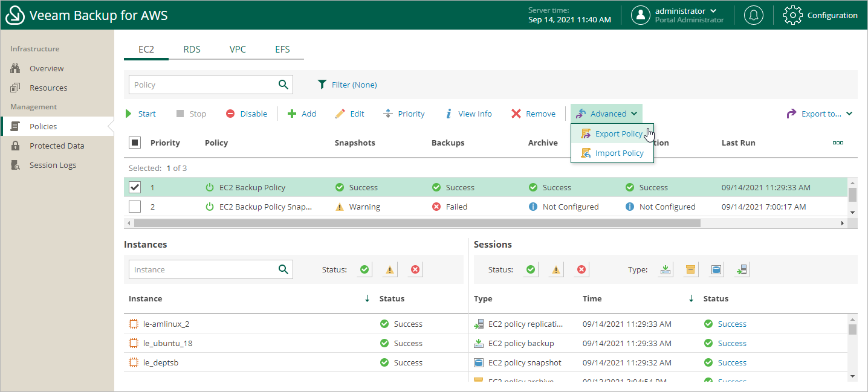Click the instance search magnifier icon
The image size is (868, 392).
click(283, 269)
